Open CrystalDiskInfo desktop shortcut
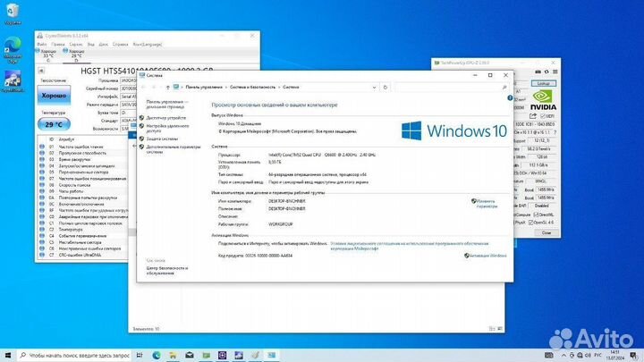The image size is (644, 362). [13, 78]
